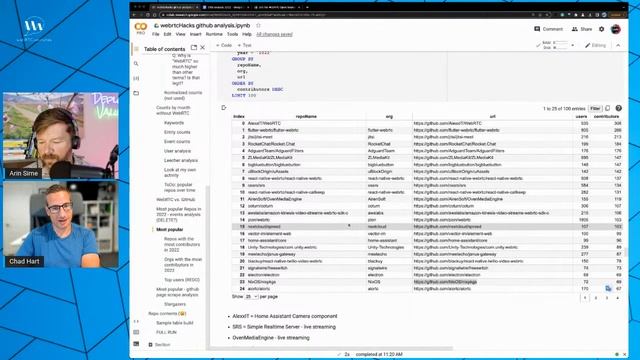Open the find and replace search icon
Screen dimensions: 640x360
coord(136,64)
